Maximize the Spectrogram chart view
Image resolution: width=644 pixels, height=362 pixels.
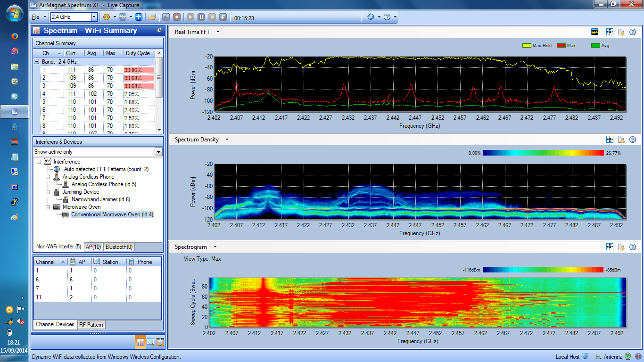coord(610,247)
